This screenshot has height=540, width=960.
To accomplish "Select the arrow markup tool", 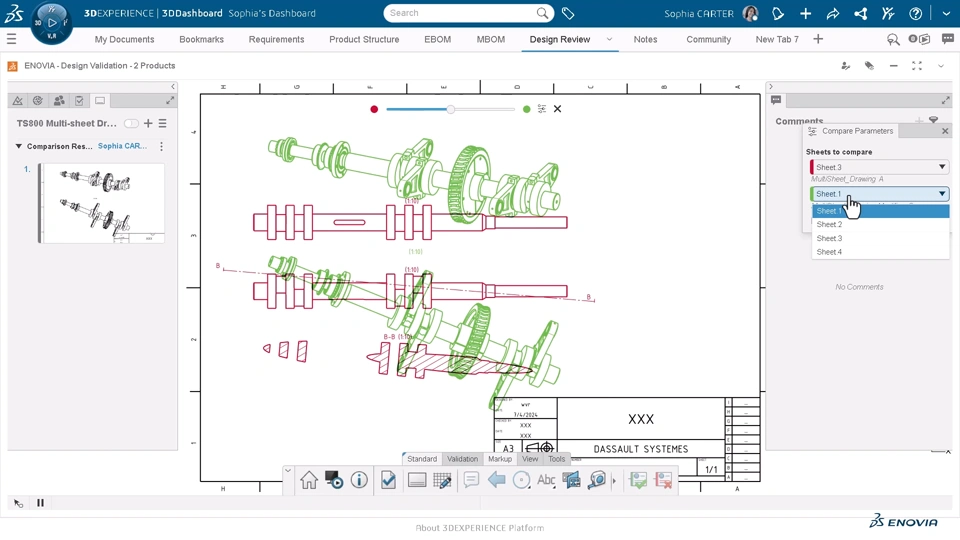I will 496,480.
